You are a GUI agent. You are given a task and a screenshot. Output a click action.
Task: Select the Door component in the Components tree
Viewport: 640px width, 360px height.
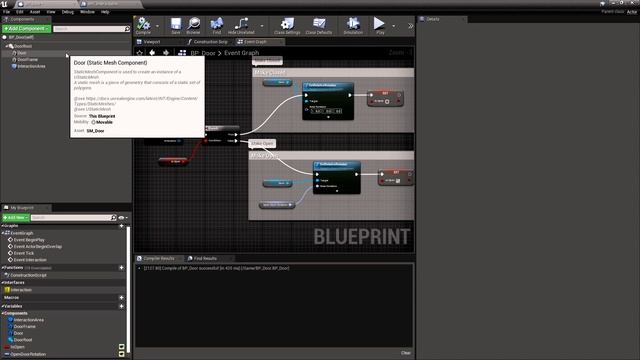[x=22, y=53]
